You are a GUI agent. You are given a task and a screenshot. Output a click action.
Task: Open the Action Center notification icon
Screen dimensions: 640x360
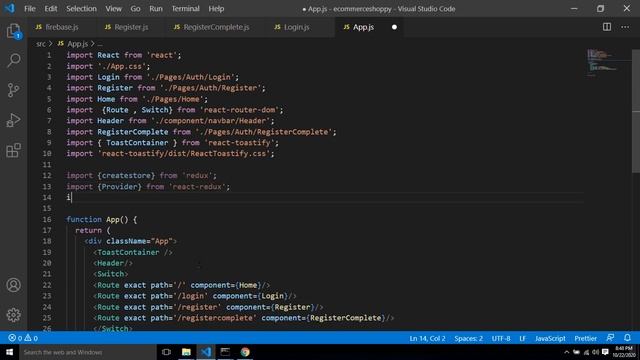click(605, 352)
